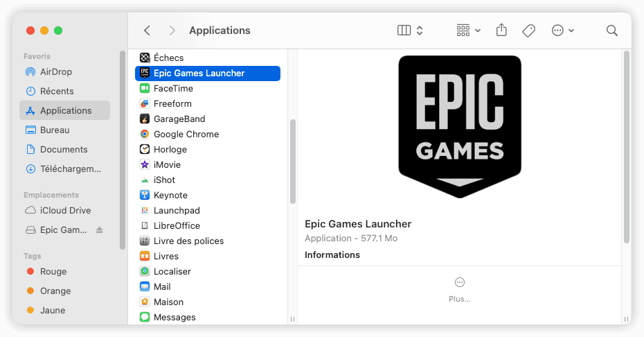The image size is (644, 337).
Task: Select the FaceTime app
Action: tap(208, 89)
